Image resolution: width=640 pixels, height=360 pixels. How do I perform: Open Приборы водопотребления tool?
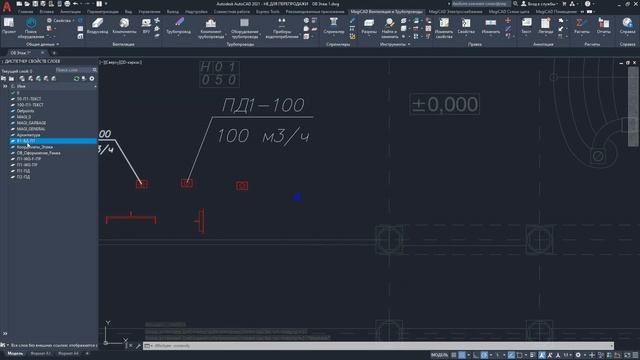(x=282, y=28)
